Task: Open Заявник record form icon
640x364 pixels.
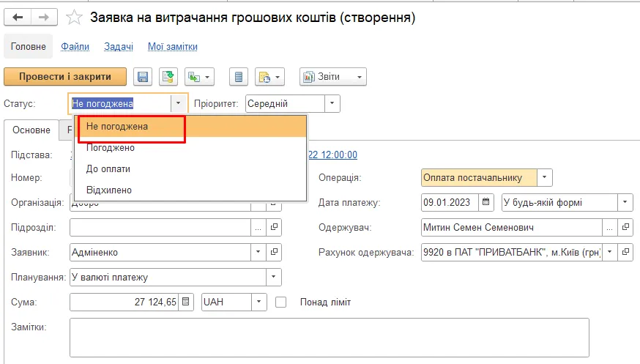Action: 274,252
